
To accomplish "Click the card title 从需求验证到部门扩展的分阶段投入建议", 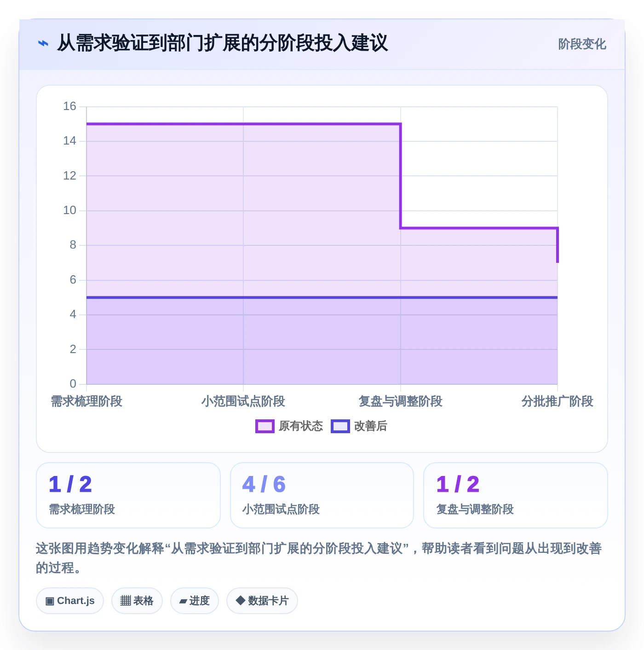I will (x=222, y=43).
